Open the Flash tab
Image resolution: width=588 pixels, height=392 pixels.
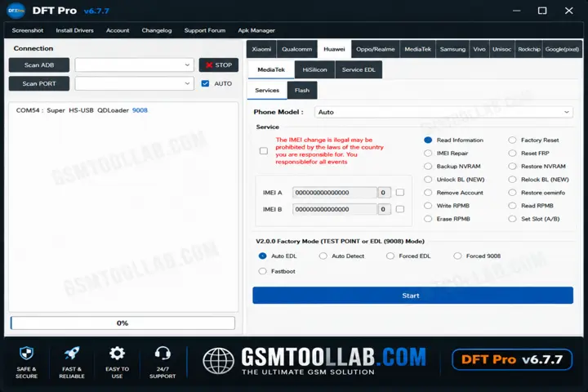point(302,91)
